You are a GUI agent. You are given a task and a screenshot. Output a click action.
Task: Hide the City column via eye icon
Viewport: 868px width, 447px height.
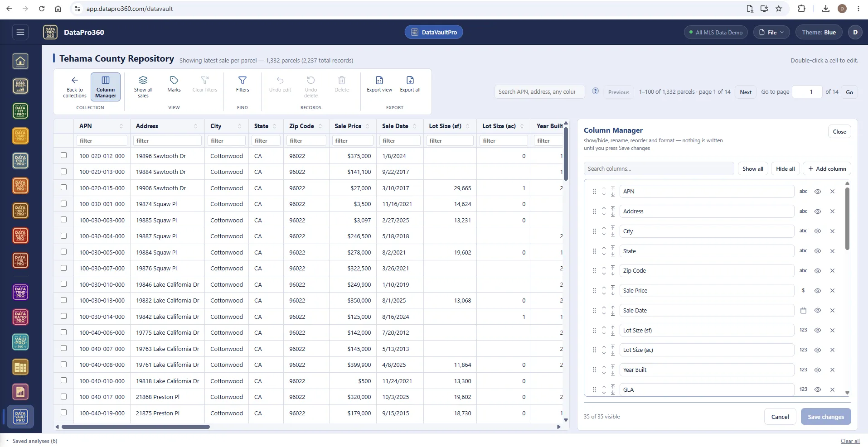818,231
